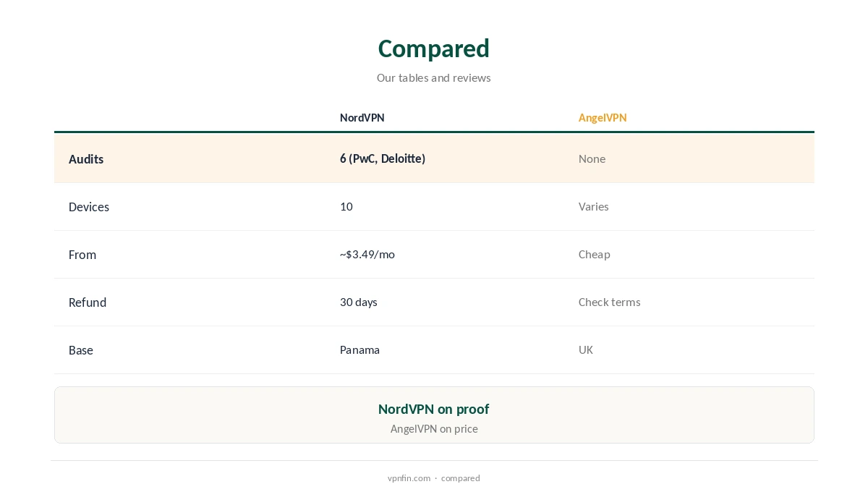
Task: Click the 'None' audits cell
Action: coord(592,158)
